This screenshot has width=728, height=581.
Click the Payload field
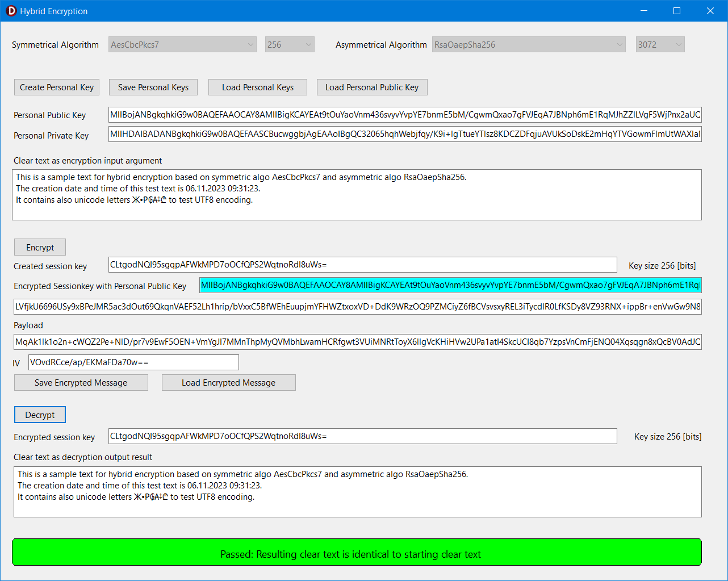tap(357, 341)
